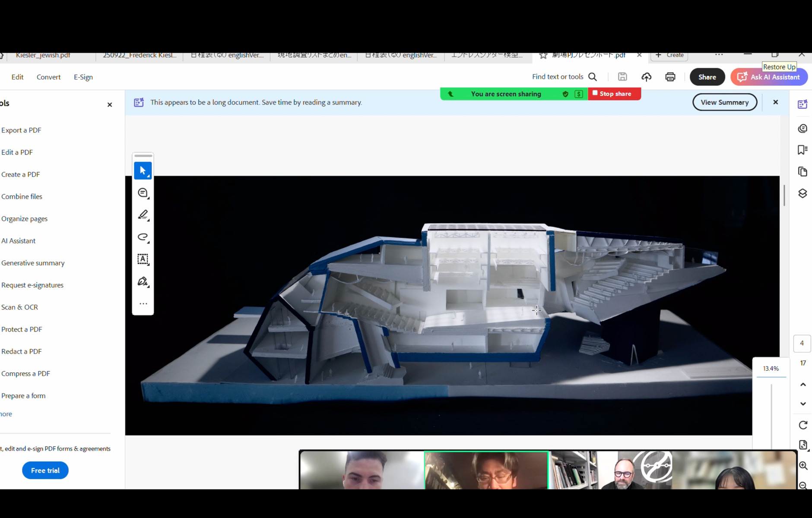812x518 pixels.
Task: Select the highlighter pen tool
Action: (x=143, y=215)
